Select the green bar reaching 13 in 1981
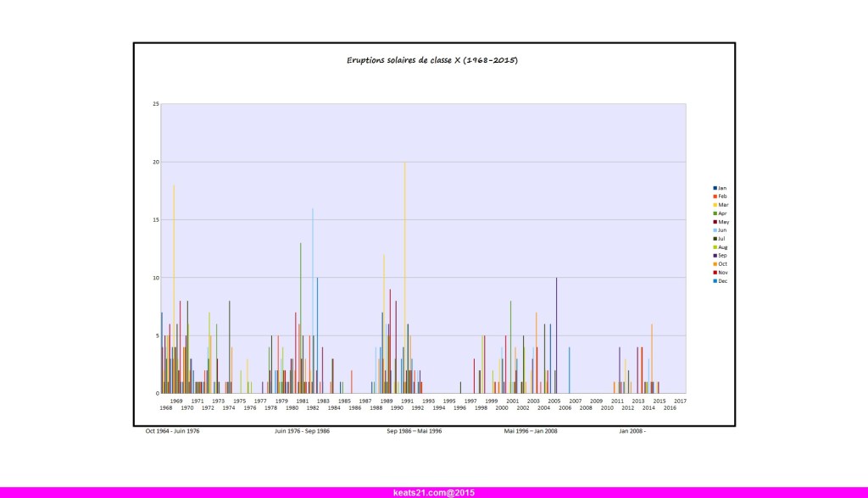 (x=301, y=318)
